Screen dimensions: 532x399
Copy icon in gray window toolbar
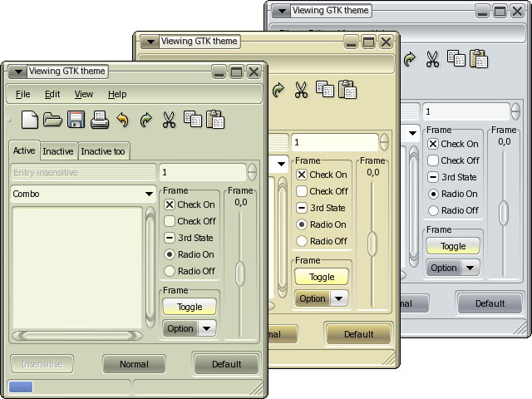click(456, 58)
